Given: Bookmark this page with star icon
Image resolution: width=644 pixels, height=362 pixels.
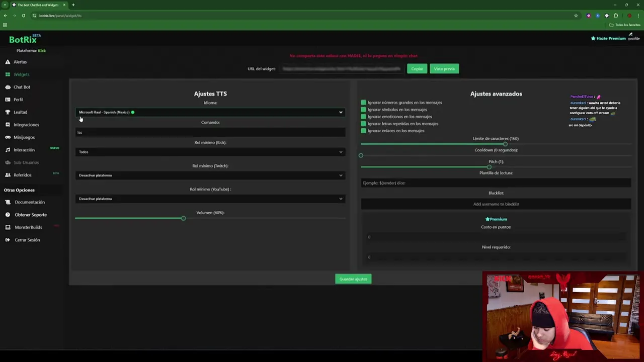Looking at the screenshot, I should (576, 16).
